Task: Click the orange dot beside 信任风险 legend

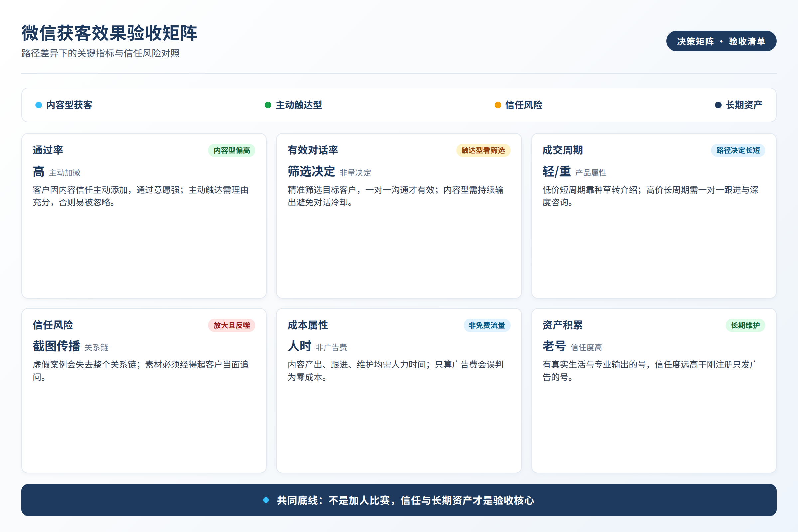Action: coord(498,105)
